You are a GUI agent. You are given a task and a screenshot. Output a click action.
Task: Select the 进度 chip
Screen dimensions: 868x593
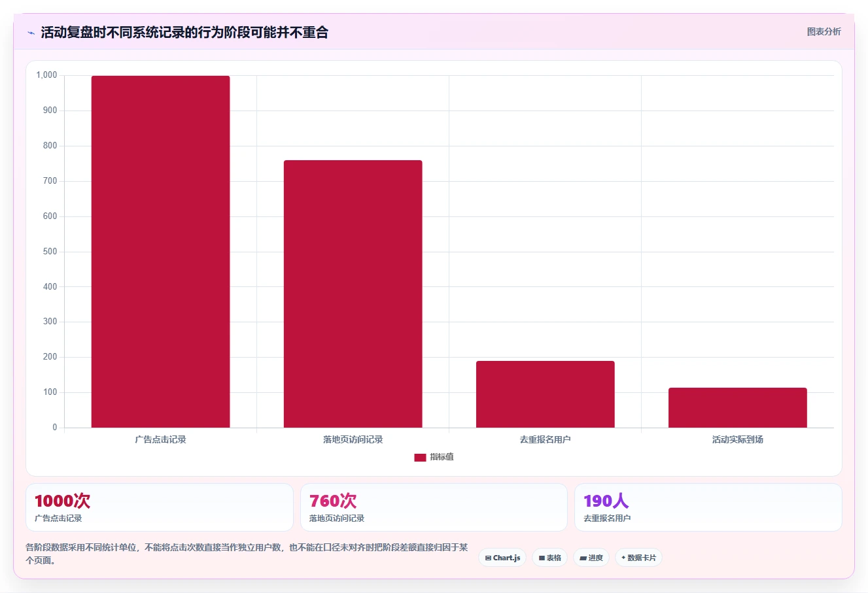tap(591, 558)
